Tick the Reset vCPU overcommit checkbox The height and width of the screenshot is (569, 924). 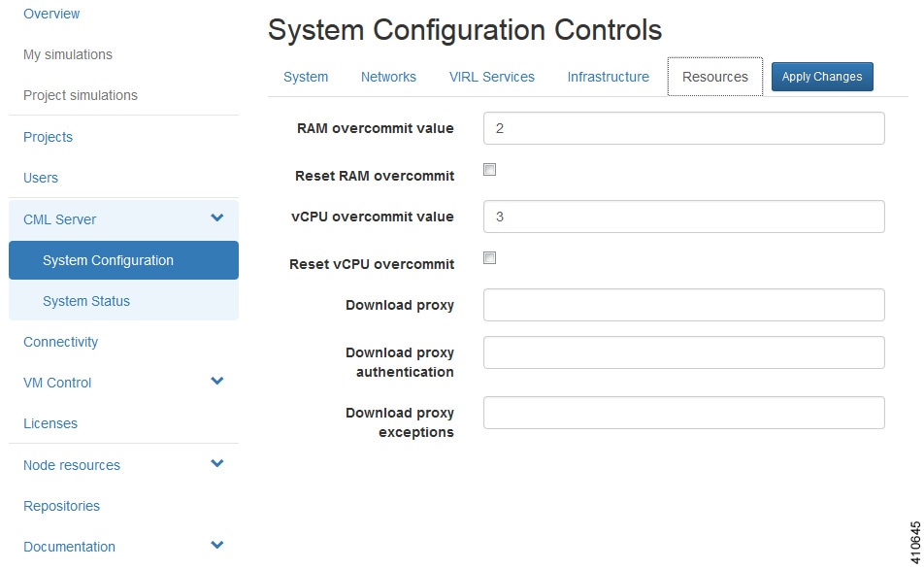coord(490,258)
